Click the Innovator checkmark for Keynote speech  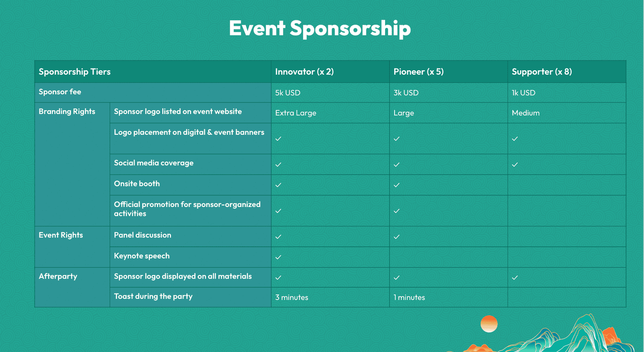tap(278, 257)
